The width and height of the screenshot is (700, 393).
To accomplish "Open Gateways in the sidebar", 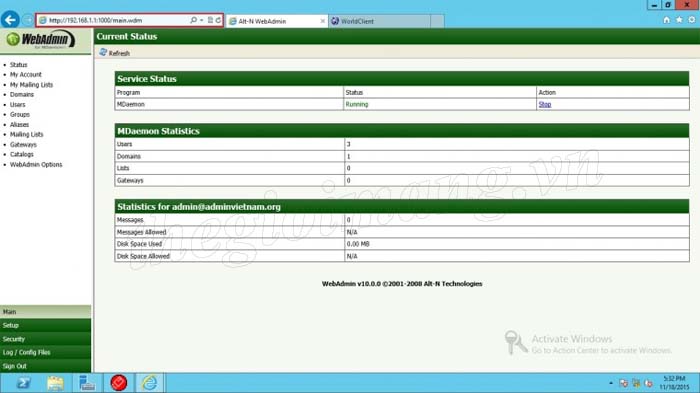I will [23, 144].
